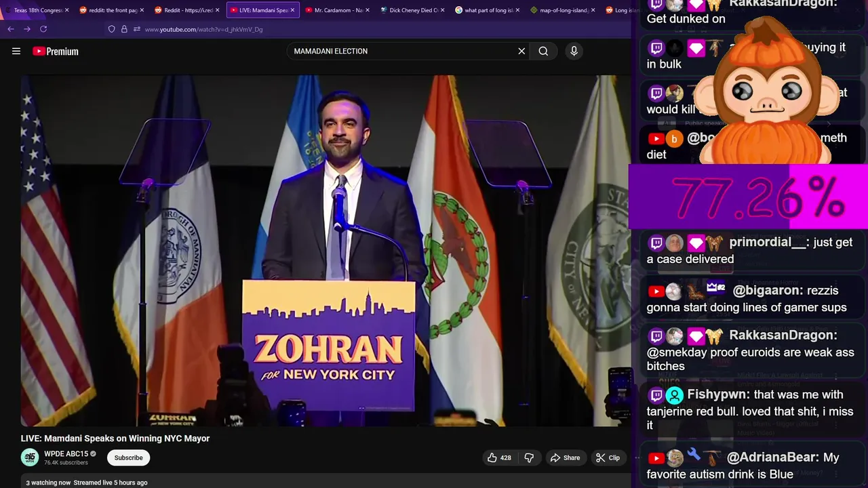
Task: Close the Mr. Cardamom tab
Action: pyautogui.click(x=368, y=10)
